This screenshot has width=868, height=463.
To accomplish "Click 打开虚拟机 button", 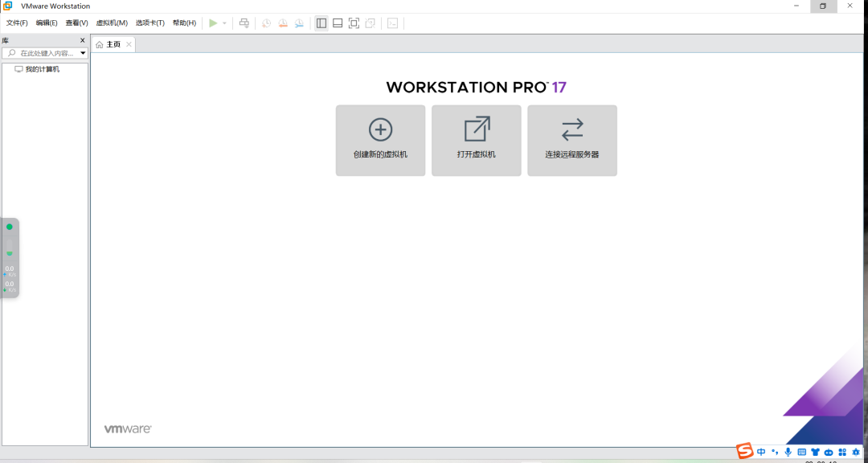I will tap(476, 141).
